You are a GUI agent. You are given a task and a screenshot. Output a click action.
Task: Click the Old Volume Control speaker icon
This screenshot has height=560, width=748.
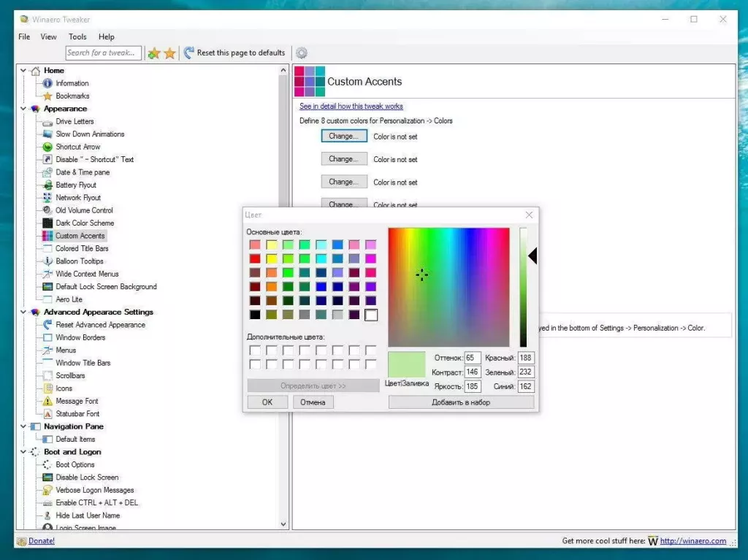pos(45,210)
